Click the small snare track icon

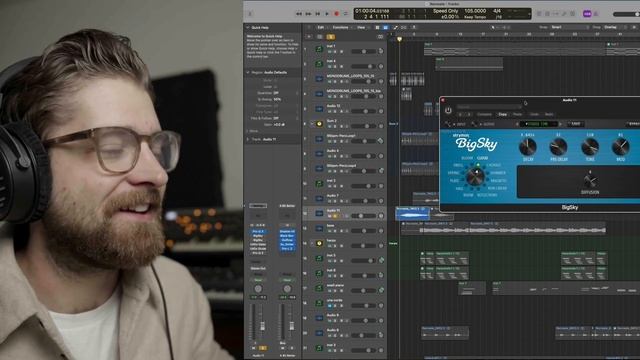(319, 289)
